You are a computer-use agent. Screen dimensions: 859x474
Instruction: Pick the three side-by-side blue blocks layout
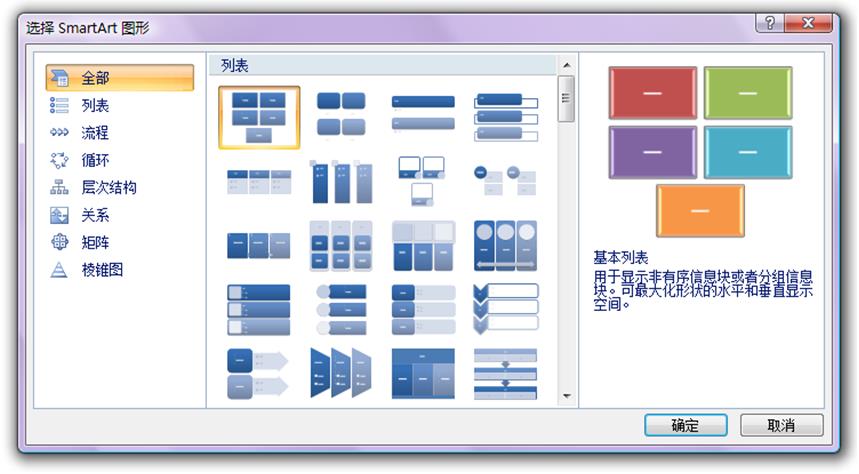[259, 245]
